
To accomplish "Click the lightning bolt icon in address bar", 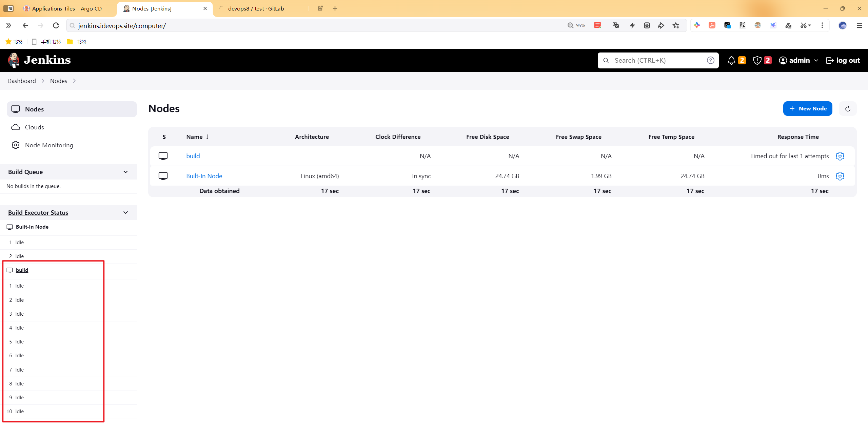I will click(x=632, y=25).
